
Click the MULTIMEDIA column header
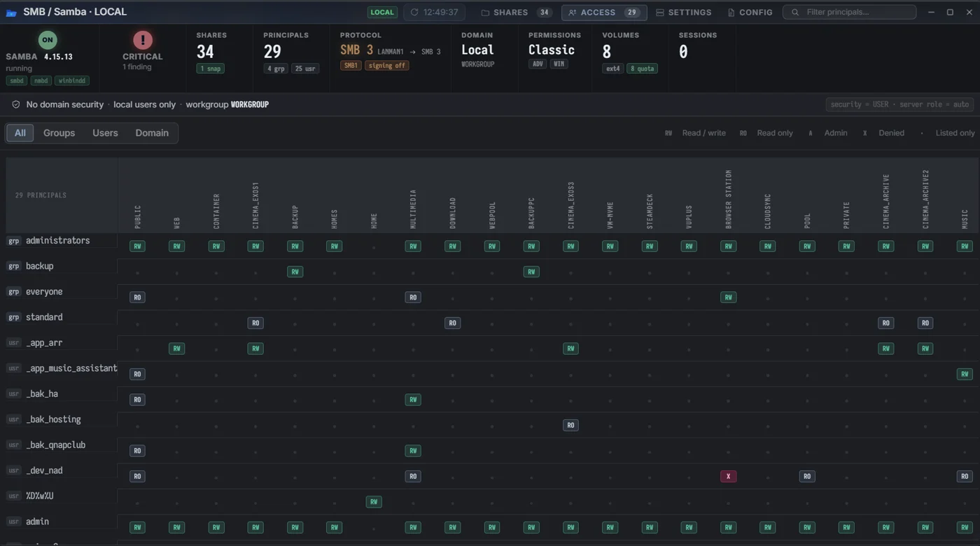(x=413, y=209)
